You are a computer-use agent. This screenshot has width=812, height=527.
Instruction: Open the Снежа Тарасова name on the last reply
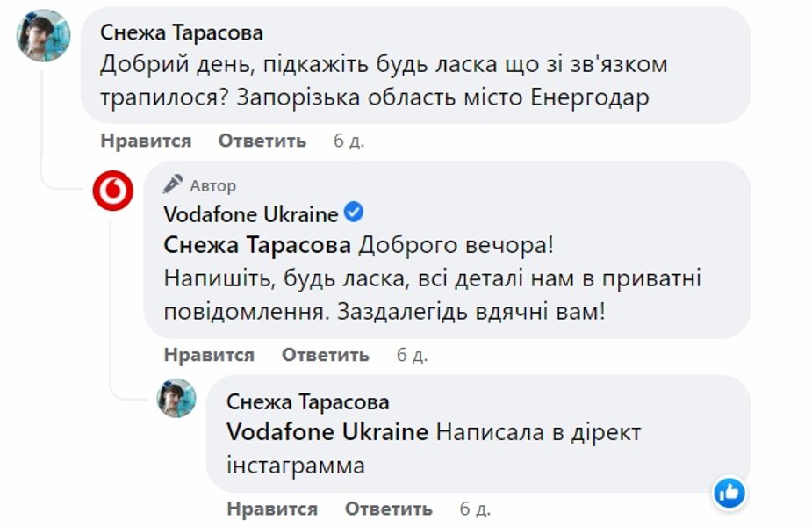tap(307, 402)
